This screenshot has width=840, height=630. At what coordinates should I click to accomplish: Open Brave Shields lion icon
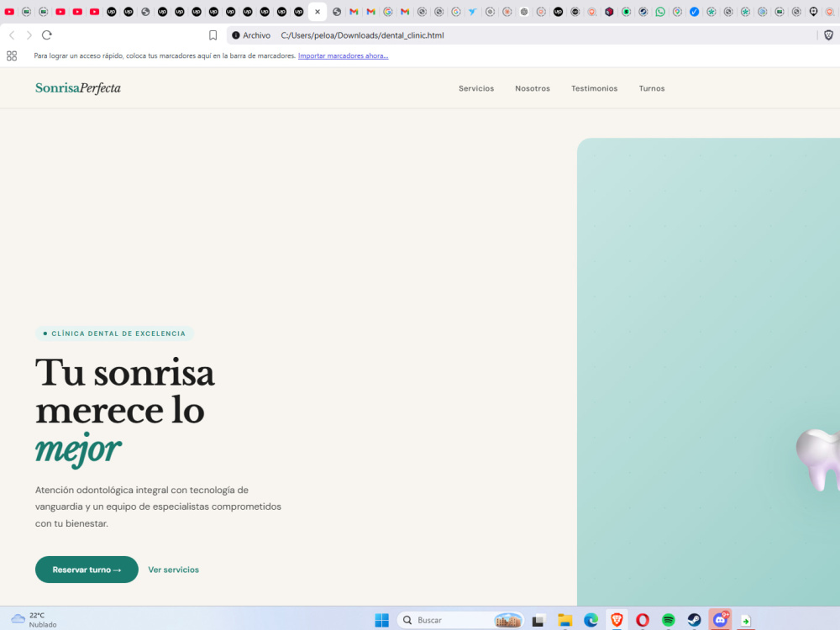pyautogui.click(x=828, y=35)
